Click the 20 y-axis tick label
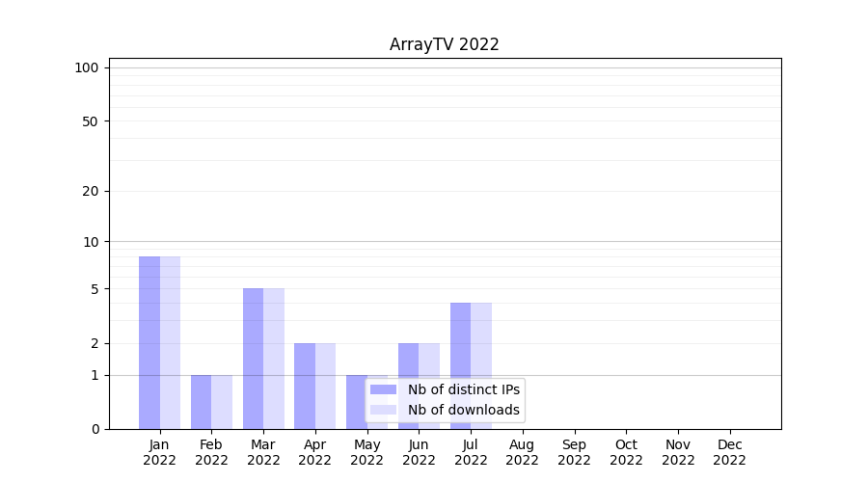Viewport: 868px width, 482px height. coord(91,191)
